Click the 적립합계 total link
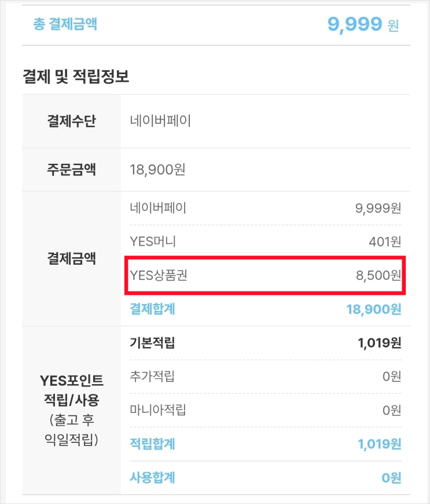 click(x=152, y=444)
